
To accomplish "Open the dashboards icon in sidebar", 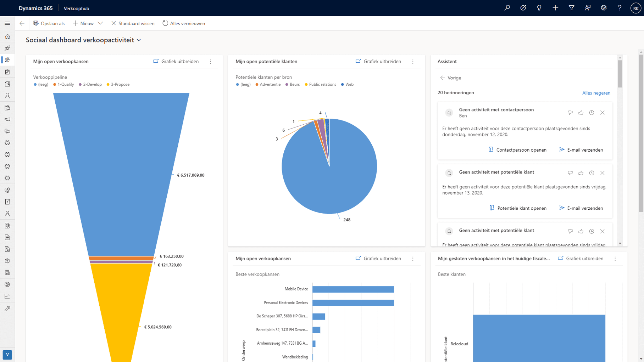I will click(7, 60).
